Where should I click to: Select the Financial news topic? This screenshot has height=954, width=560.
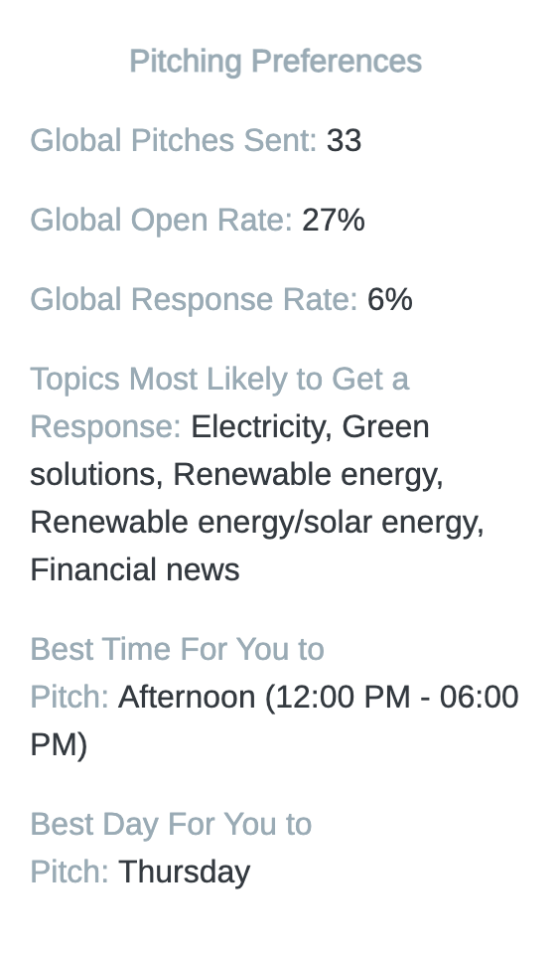135,570
